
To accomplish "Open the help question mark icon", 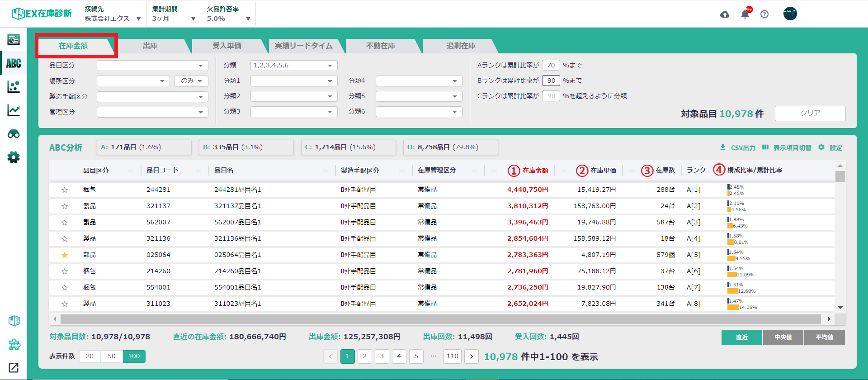I will (x=764, y=14).
